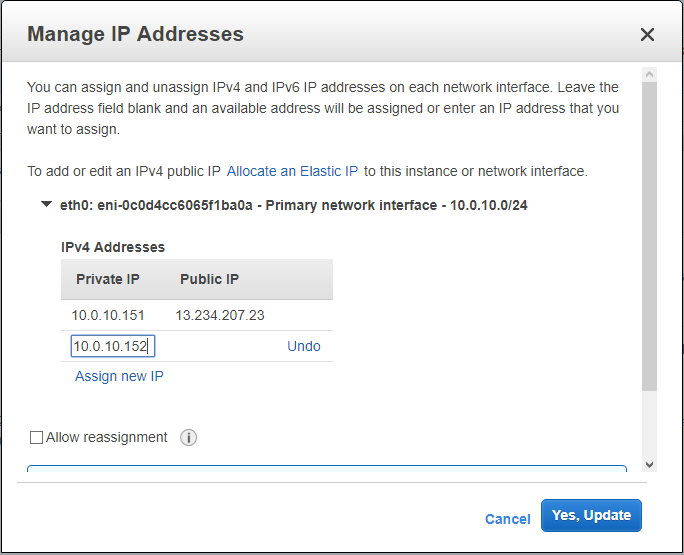Click the Assign new IP link

tap(119, 377)
